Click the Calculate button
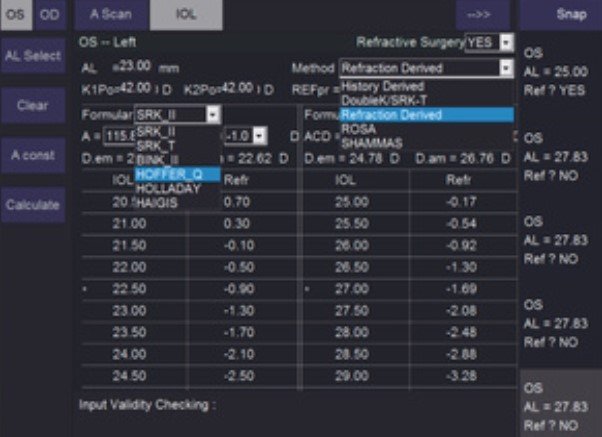This screenshot has width=602, height=437. click(33, 204)
